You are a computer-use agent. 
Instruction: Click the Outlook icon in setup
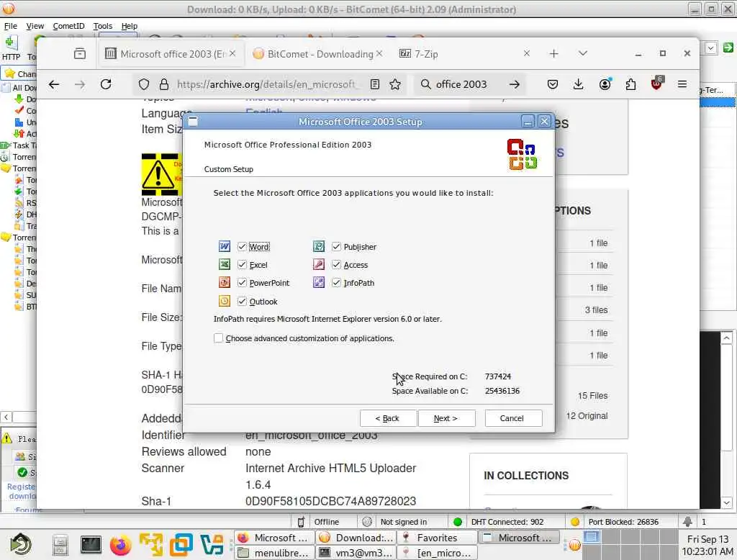pos(225,302)
